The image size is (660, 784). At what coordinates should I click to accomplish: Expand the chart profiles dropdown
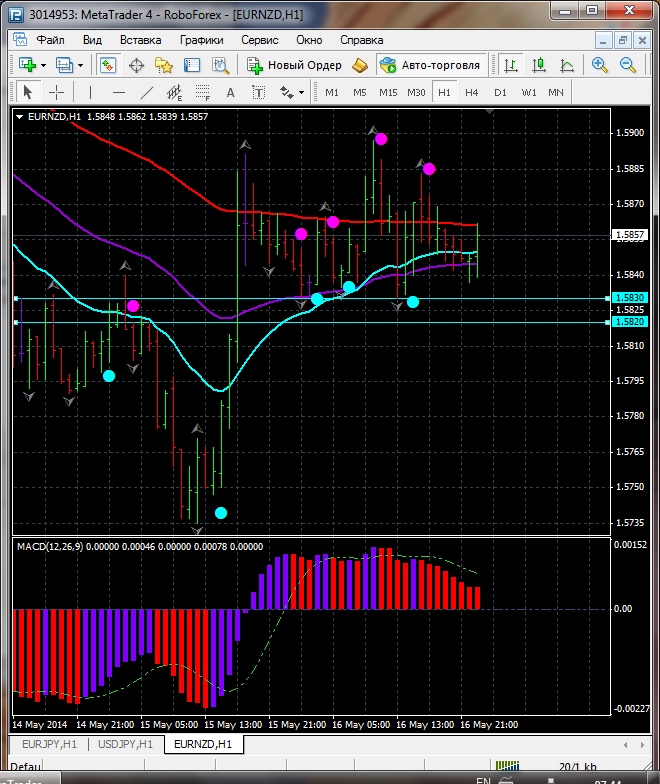pyautogui.click(x=81, y=65)
